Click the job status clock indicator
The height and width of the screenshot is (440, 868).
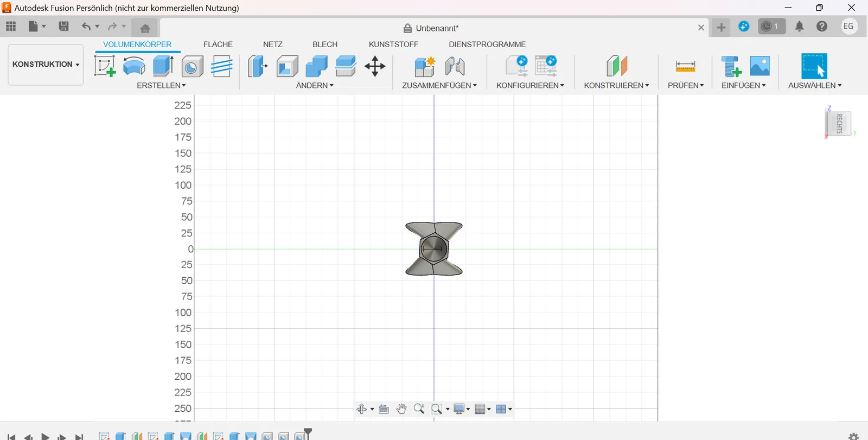pos(771,26)
